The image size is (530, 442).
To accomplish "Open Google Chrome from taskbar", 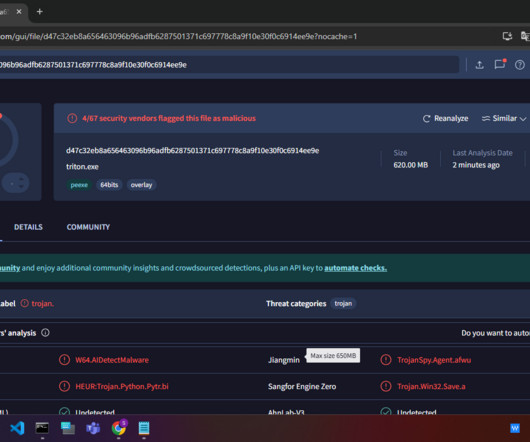I will [119, 427].
